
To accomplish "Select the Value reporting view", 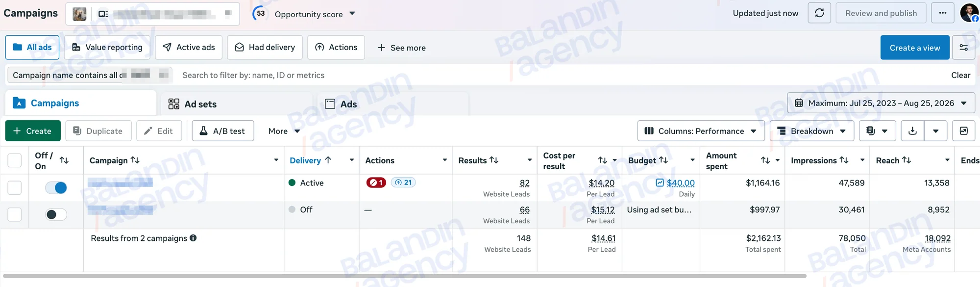I will [107, 48].
